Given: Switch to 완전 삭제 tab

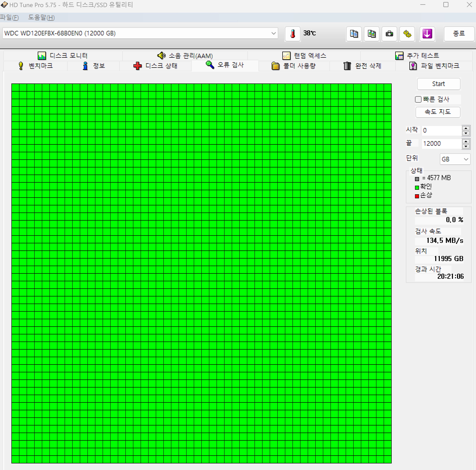Looking at the screenshot, I should click(x=362, y=66).
